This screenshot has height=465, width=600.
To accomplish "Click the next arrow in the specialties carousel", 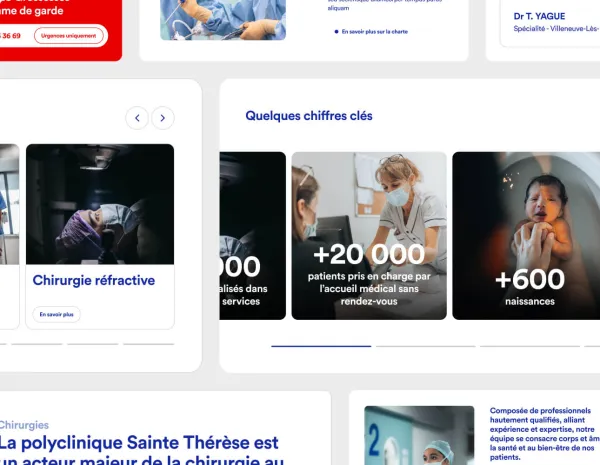I will coord(163,118).
